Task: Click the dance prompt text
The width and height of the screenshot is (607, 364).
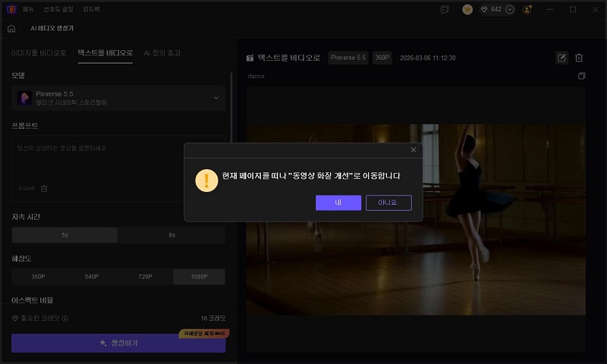Action: [x=256, y=76]
